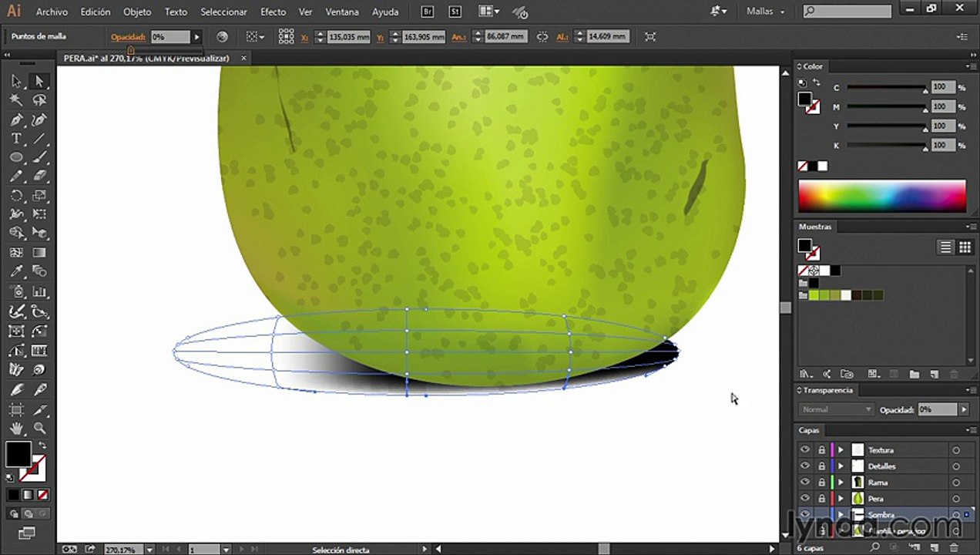This screenshot has width=980, height=555.
Task: Open the Archivo menu
Action: (52, 12)
